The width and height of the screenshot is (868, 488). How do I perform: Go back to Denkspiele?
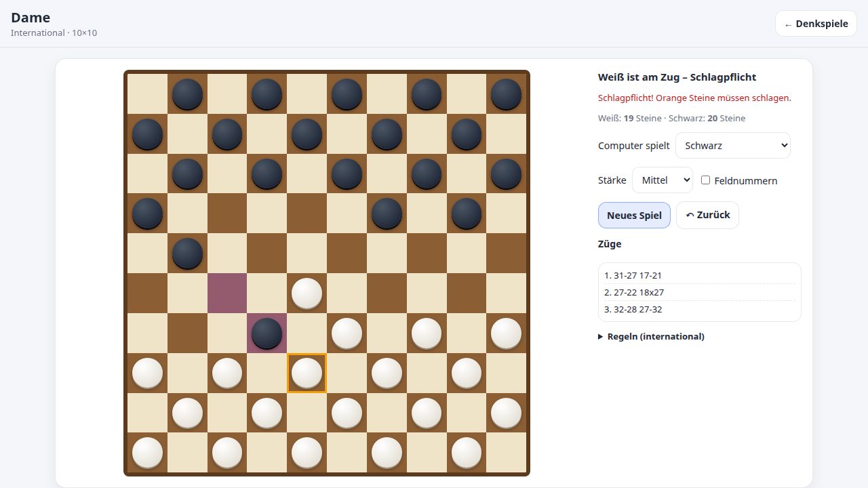(816, 24)
